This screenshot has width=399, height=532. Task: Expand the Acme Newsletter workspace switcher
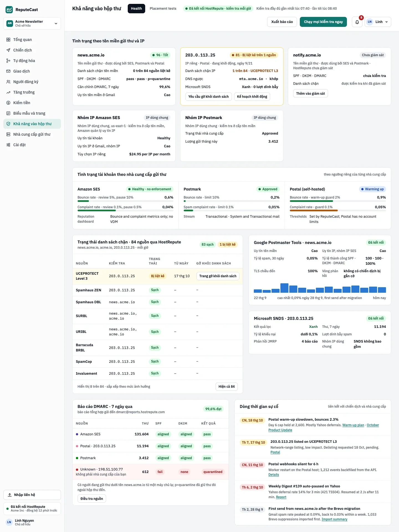(32, 23)
